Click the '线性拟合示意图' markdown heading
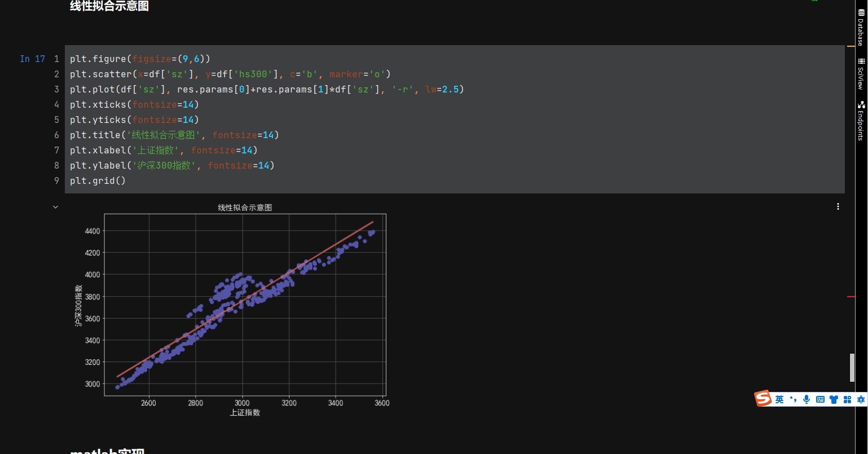The width and height of the screenshot is (868, 454). click(109, 6)
